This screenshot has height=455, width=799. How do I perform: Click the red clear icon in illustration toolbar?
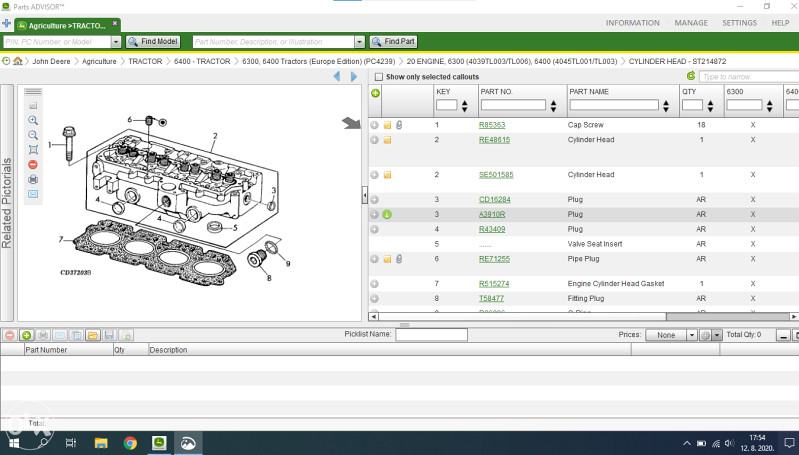point(33,164)
